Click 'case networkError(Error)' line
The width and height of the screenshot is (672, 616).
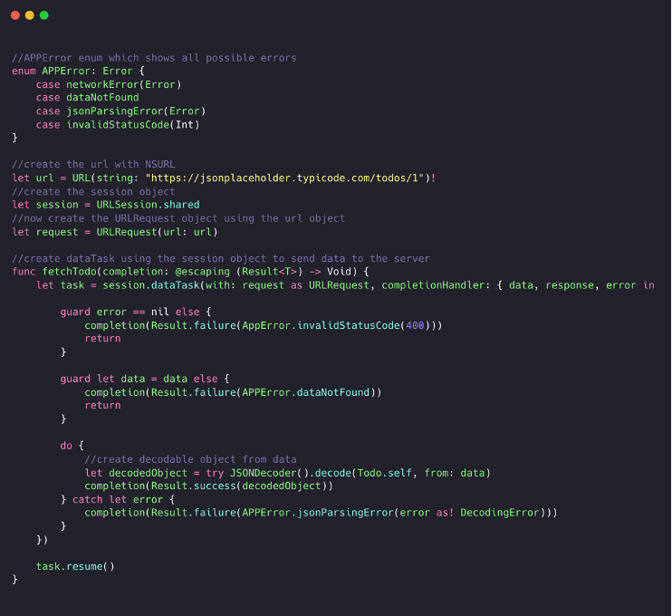click(109, 84)
